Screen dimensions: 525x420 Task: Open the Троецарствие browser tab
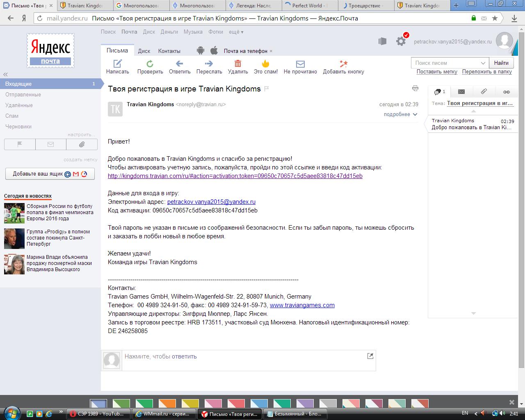pyautogui.click(x=366, y=5)
